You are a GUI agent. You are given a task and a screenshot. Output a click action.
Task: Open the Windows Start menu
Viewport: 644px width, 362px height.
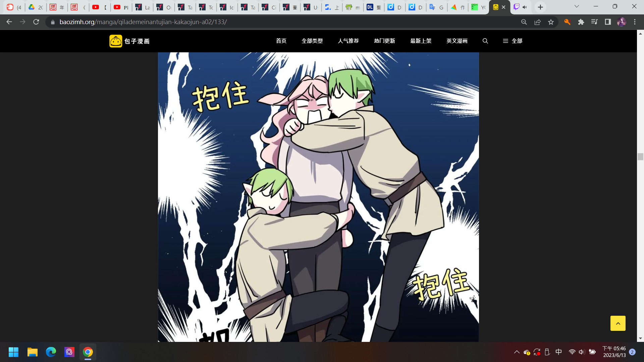click(13, 352)
